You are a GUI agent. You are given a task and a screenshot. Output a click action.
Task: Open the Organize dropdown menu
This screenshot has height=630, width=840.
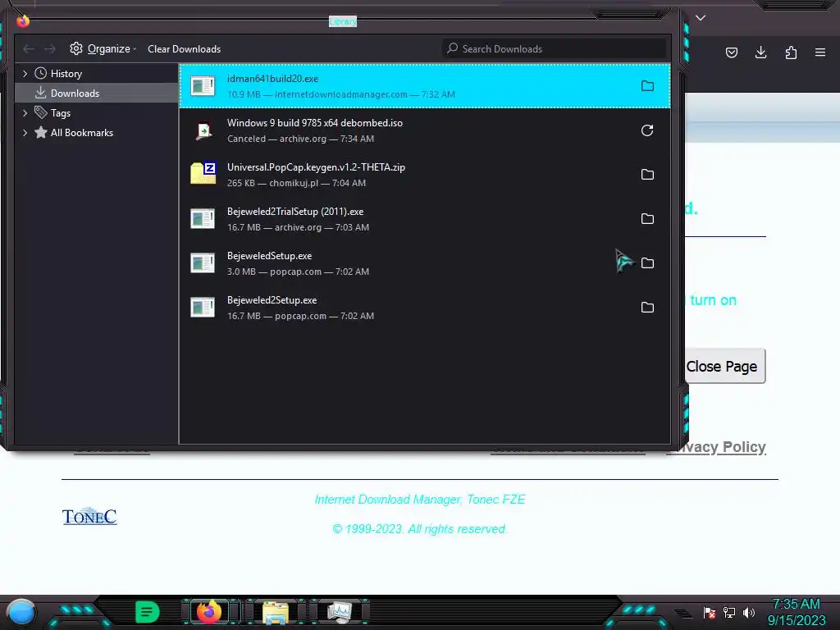[103, 48]
